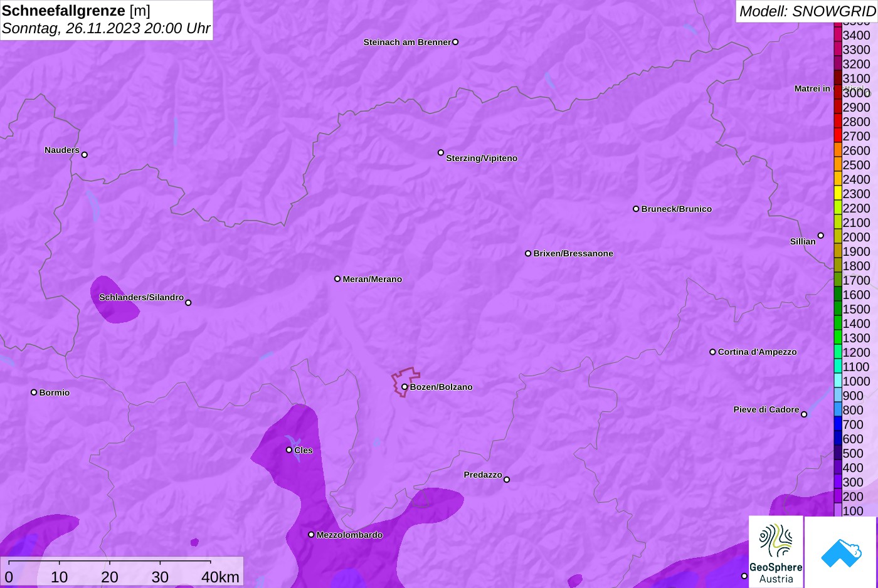Click the Bormio location marker
The height and width of the screenshot is (588, 878).
point(34,392)
